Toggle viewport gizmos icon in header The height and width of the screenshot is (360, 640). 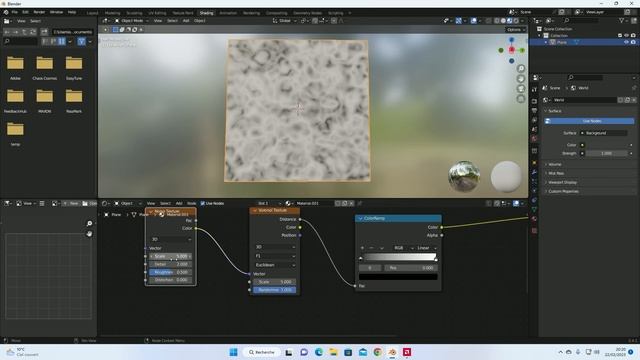458,21
